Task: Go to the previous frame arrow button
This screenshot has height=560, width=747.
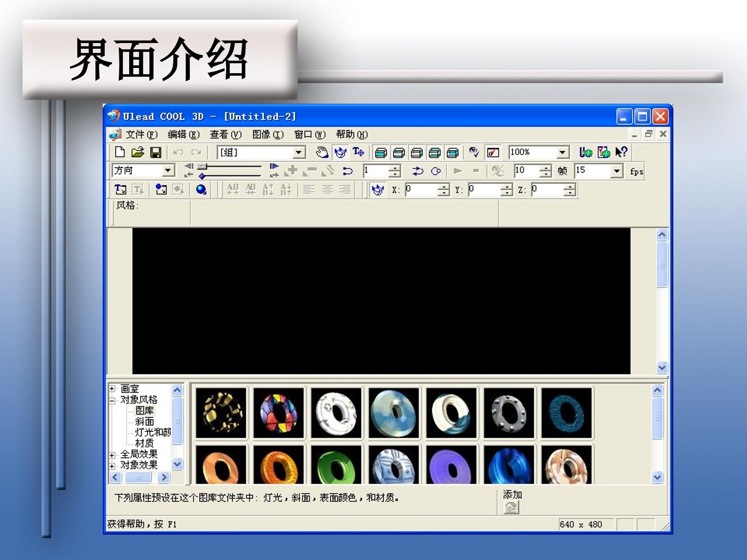Action: coord(189,166)
